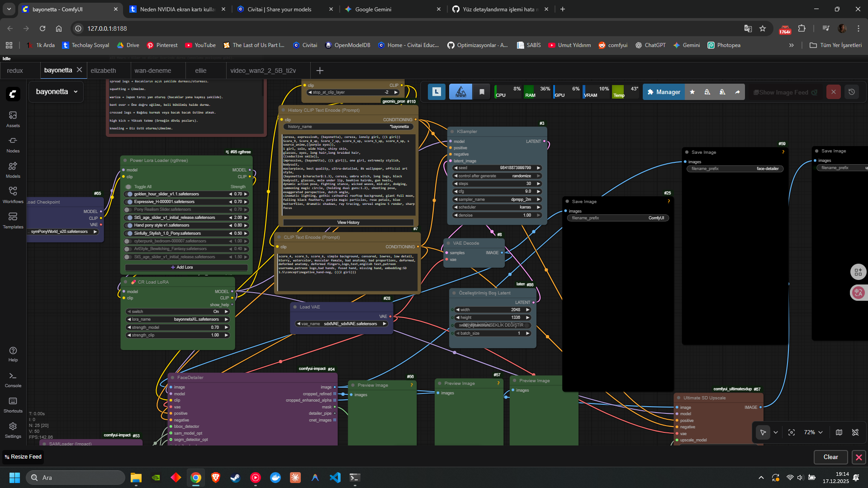Screen dimensions: 868x488
Task: Switch to the wan-deneme workflow tab
Action: point(153,71)
